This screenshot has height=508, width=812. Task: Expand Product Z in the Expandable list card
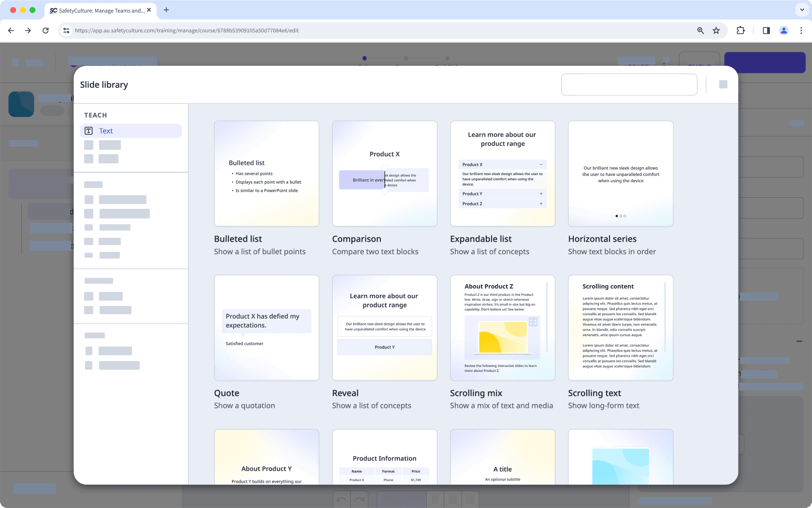[541, 203]
